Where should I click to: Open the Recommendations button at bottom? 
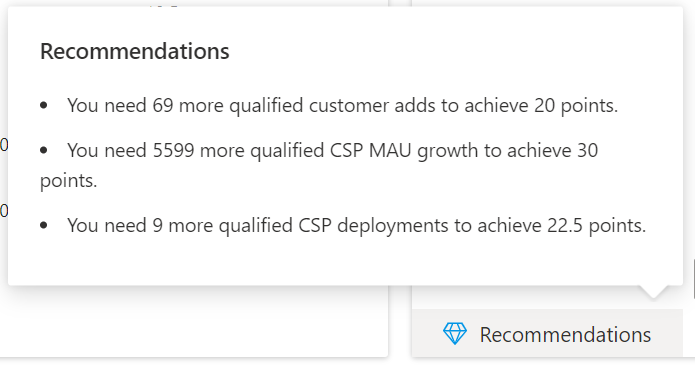[547, 333]
